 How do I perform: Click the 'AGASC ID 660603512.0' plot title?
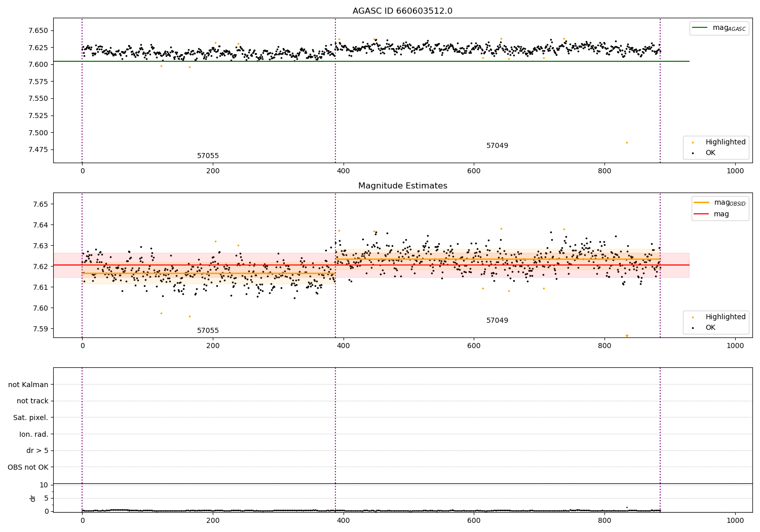click(402, 11)
